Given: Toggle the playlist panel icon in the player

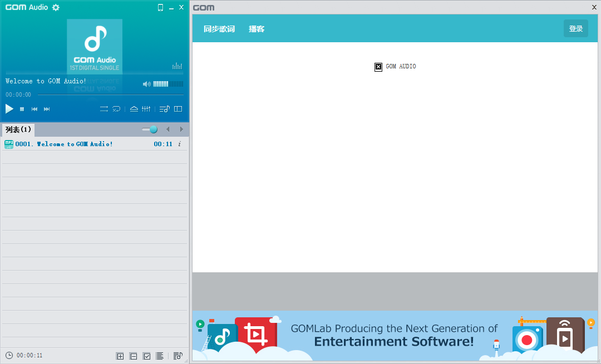Looking at the screenshot, I should tap(164, 109).
